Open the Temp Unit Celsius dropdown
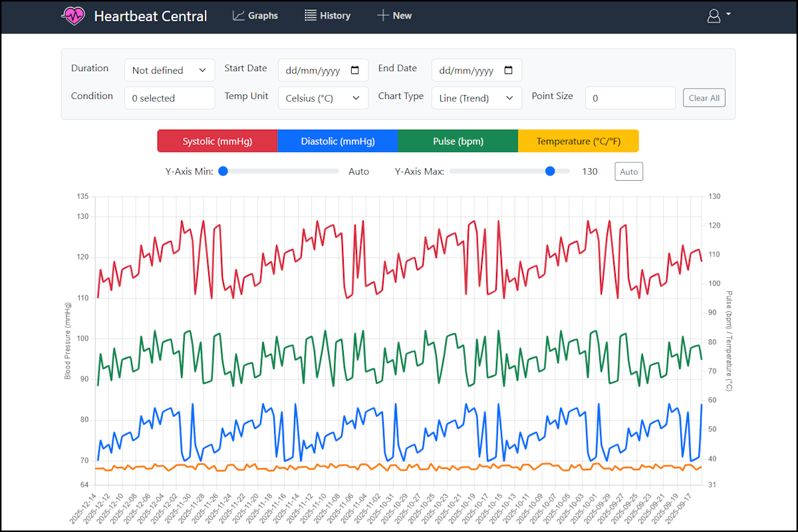798x532 pixels. [323, 98]
